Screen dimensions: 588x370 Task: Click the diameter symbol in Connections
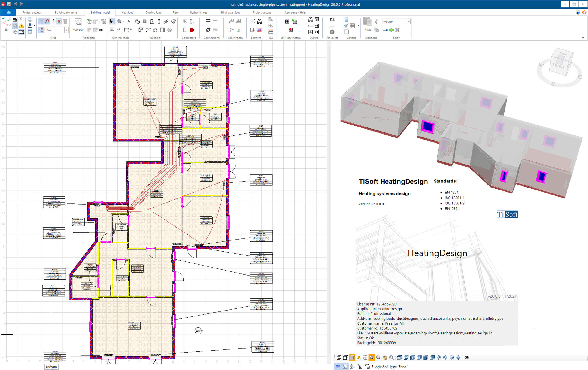[208, 30]
